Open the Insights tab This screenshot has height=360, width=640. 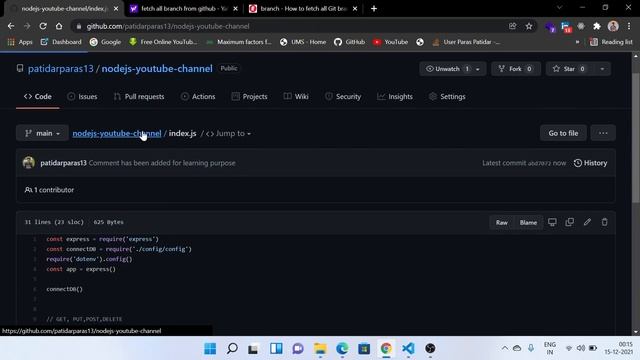[x=395, y=97]
